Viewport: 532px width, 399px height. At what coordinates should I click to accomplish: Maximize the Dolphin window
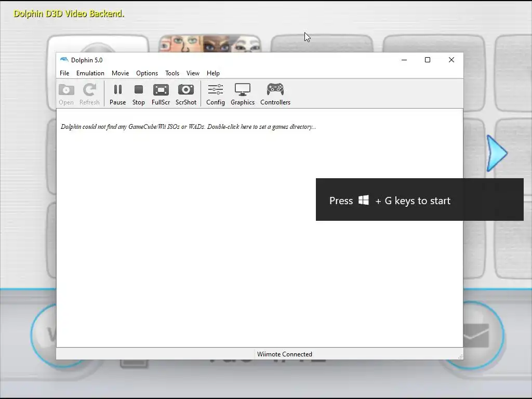coord(428,60)
